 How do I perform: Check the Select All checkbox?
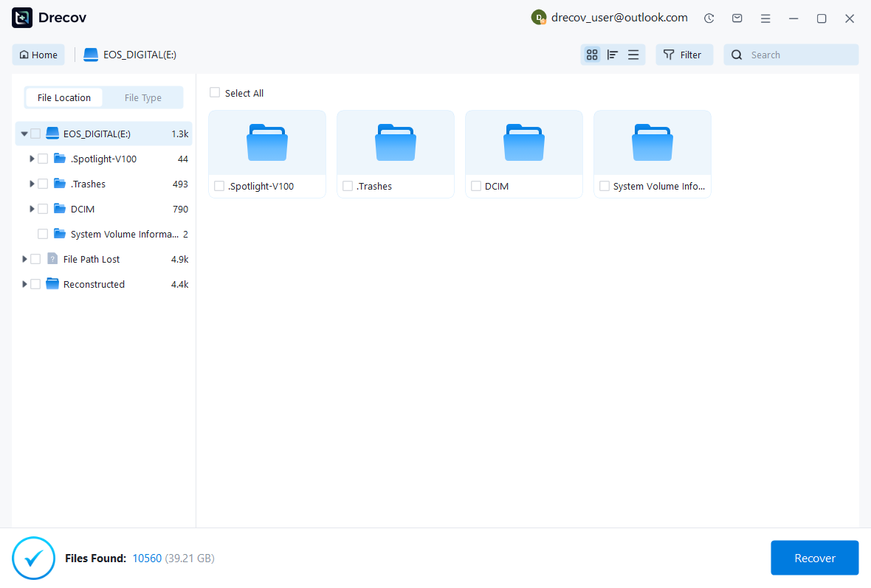coord(215,93)
